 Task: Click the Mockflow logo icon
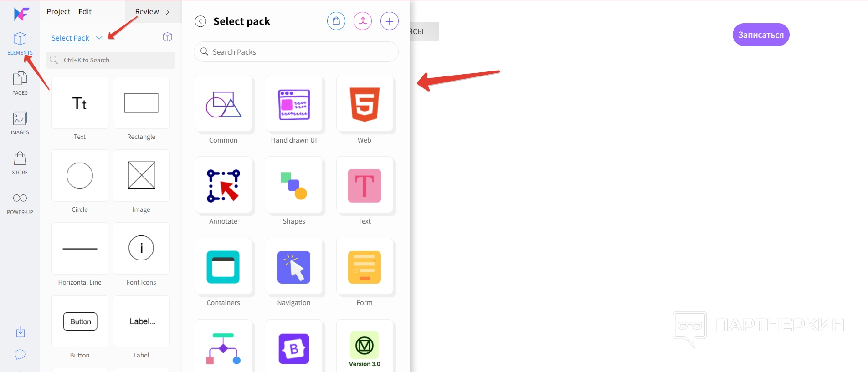21,14
